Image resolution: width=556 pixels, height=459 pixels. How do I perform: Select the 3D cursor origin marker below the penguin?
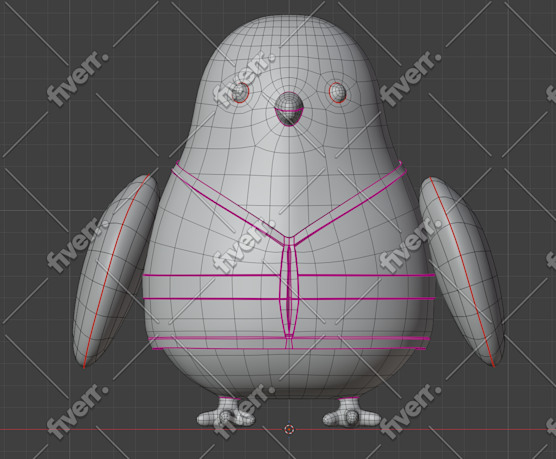click(x=289, y=429)
